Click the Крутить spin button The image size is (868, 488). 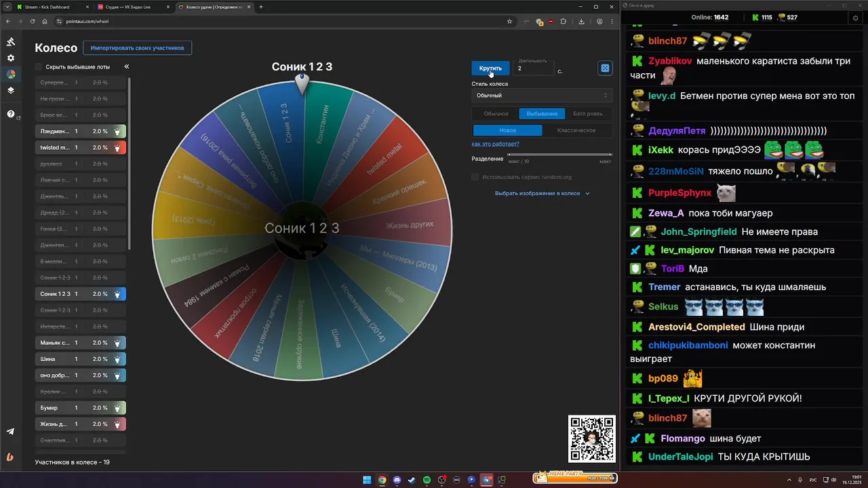coord(490,68)
